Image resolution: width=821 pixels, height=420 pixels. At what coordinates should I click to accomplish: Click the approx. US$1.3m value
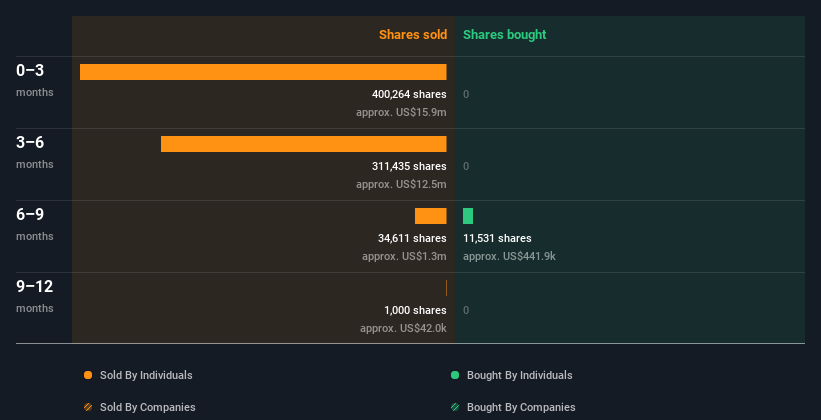(404, 256)
